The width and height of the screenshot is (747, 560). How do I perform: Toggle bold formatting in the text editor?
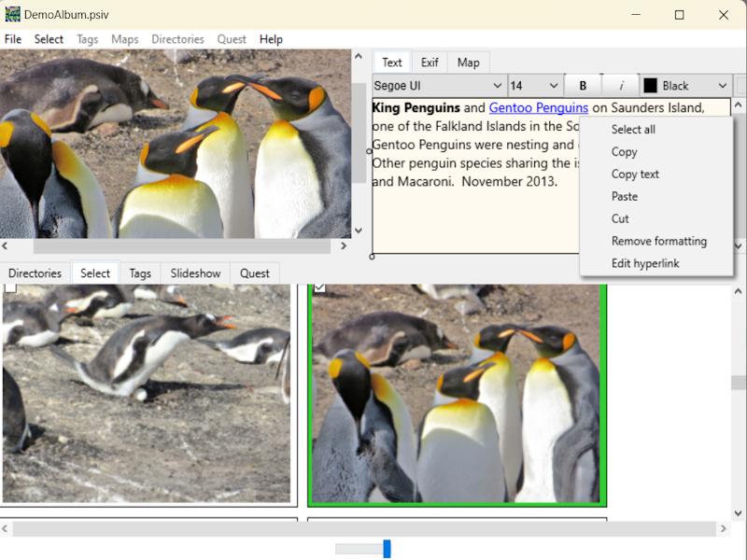tap(583, 85)
